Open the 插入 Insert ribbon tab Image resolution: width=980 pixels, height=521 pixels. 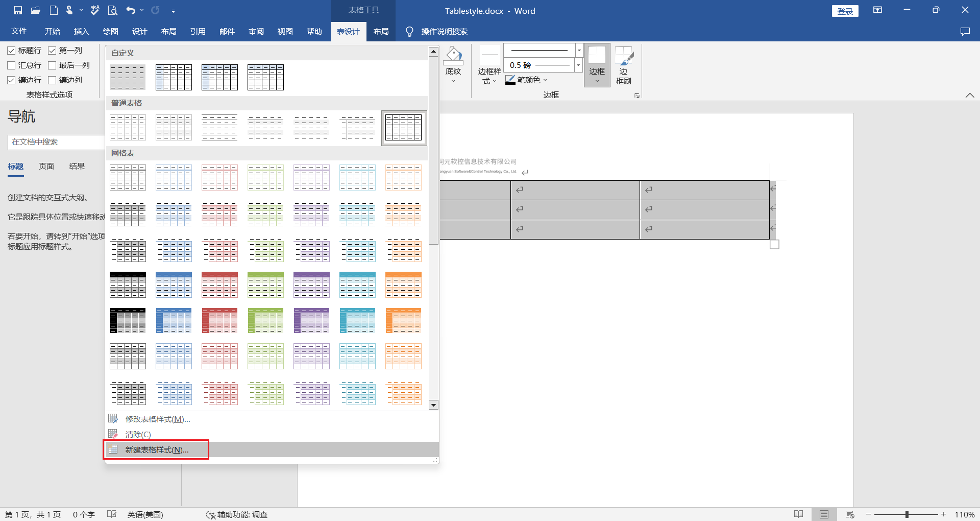(81, 32)
